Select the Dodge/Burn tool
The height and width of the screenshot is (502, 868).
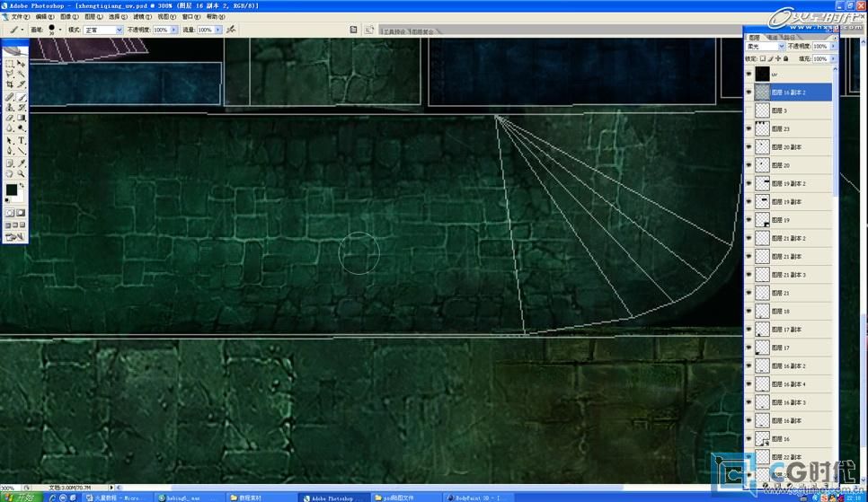pyautogui.click(x=21, y=129)
